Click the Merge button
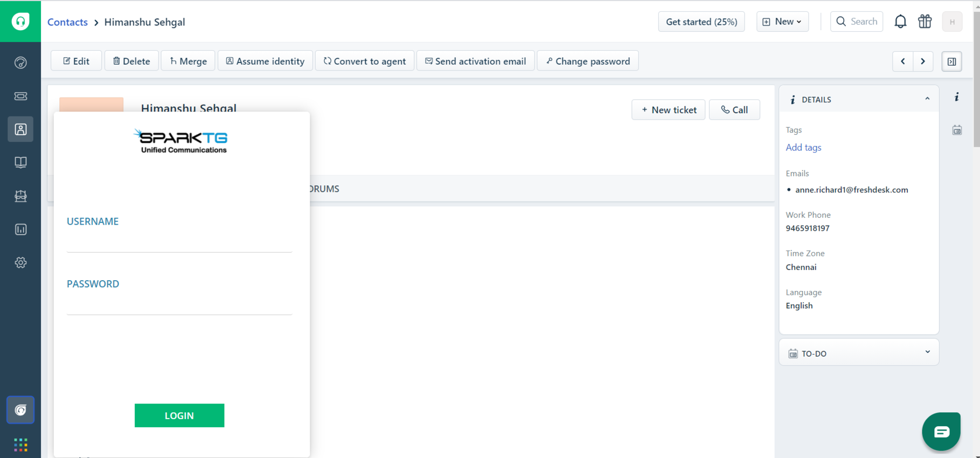 coord(188,61)
